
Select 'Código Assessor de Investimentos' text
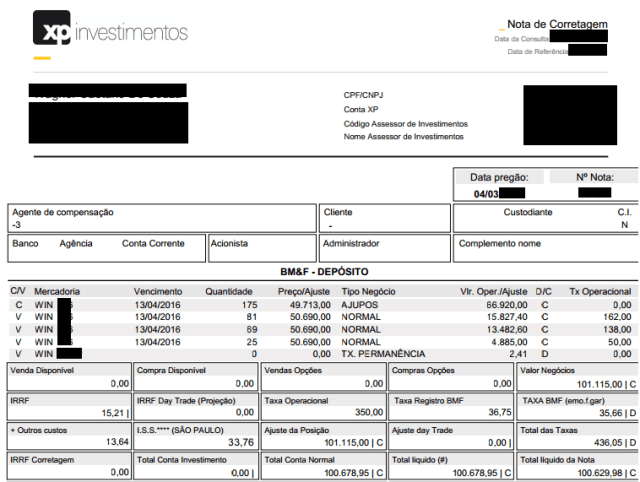405,124
